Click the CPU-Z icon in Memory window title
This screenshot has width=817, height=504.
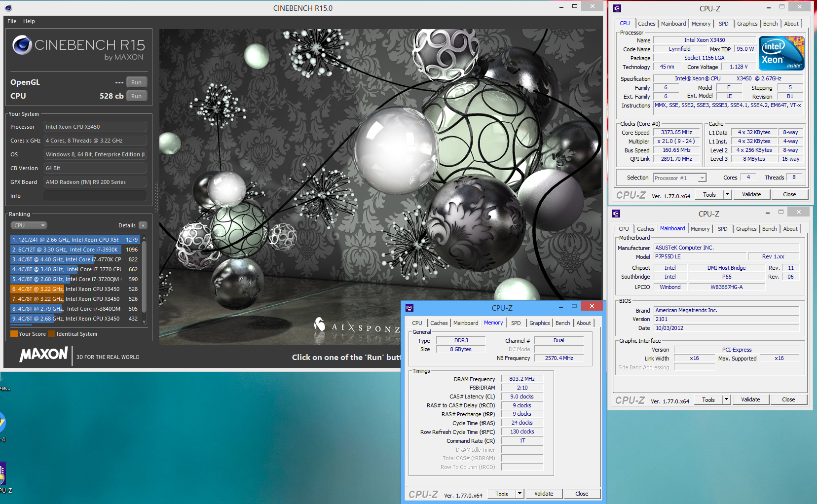click(409, 308)
